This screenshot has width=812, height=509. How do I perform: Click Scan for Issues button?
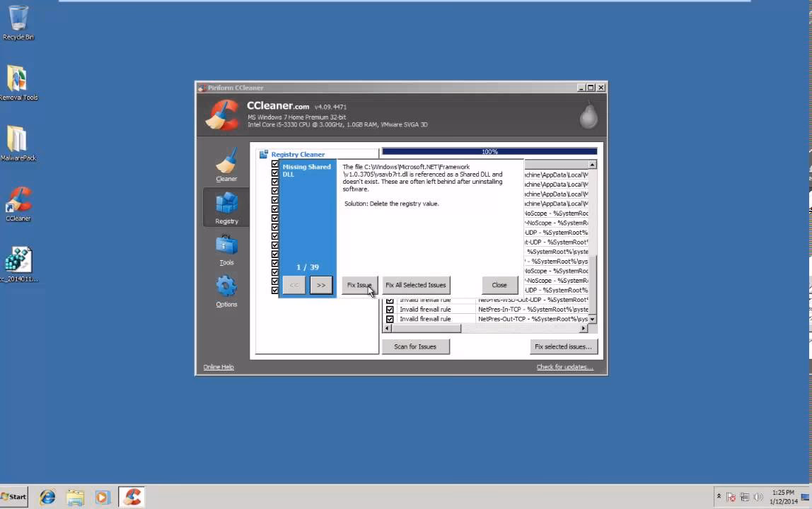tap(415, 346)
